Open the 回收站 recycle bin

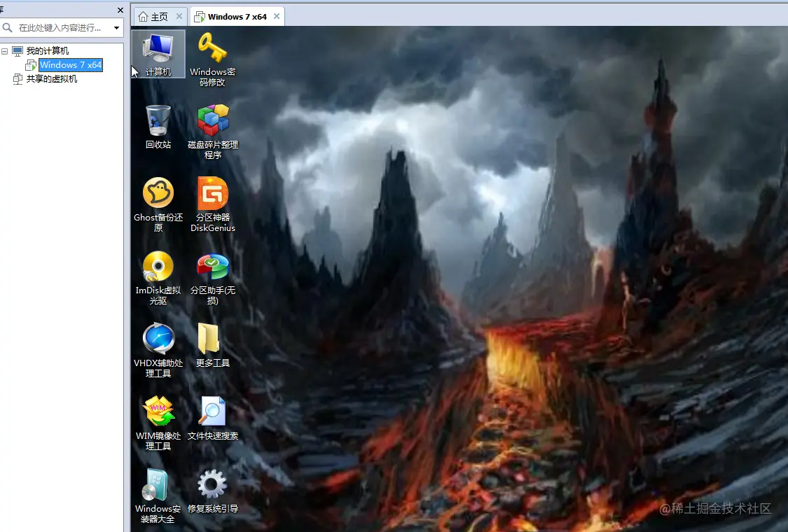click(x=158, y=127)
